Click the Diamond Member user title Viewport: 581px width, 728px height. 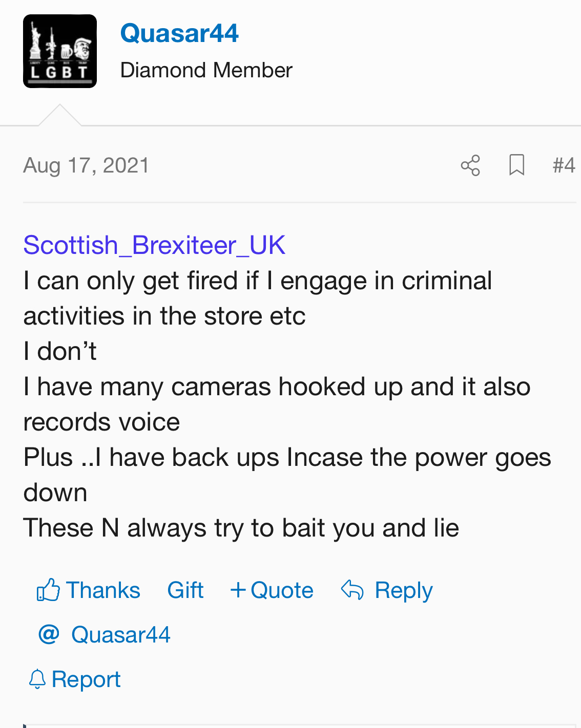click(x=206, y=70)
